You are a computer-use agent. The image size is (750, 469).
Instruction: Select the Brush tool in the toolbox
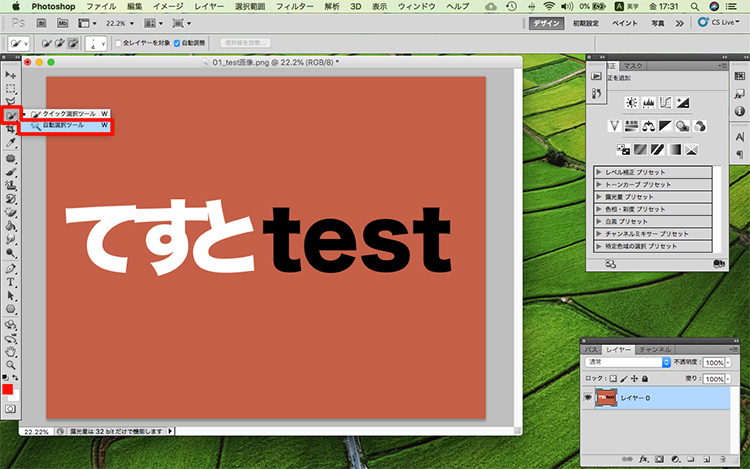point(11,172)
